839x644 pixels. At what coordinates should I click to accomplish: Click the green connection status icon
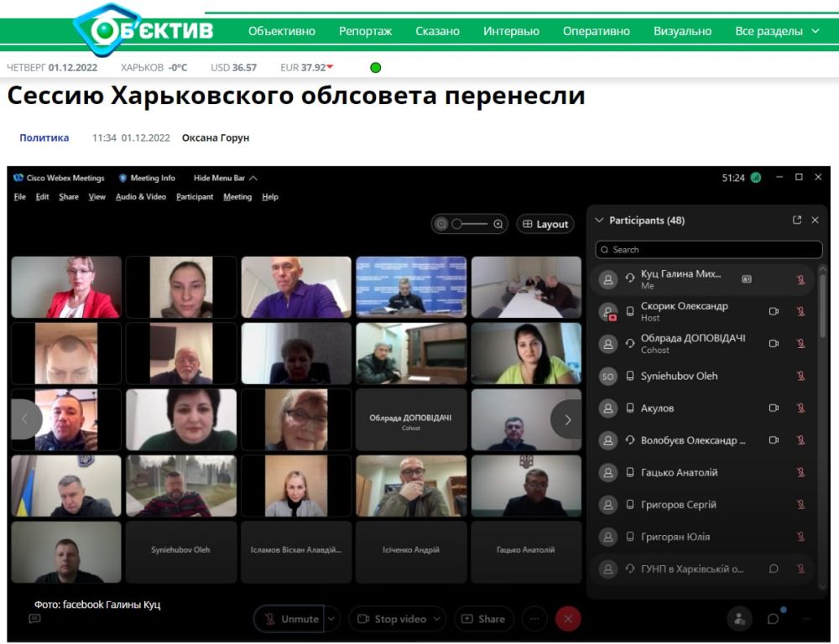click(755, 178)
